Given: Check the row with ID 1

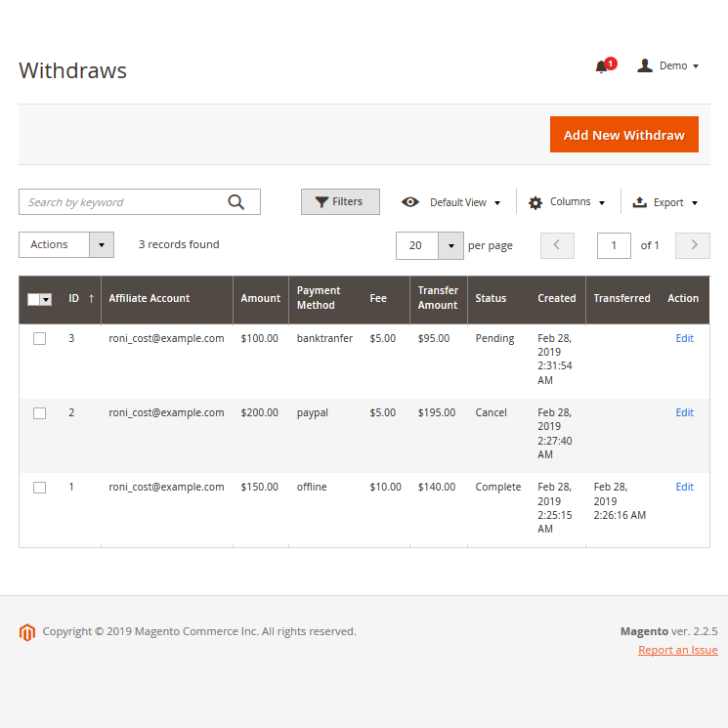Looking at the screenshot, I should tap(39, 488).
